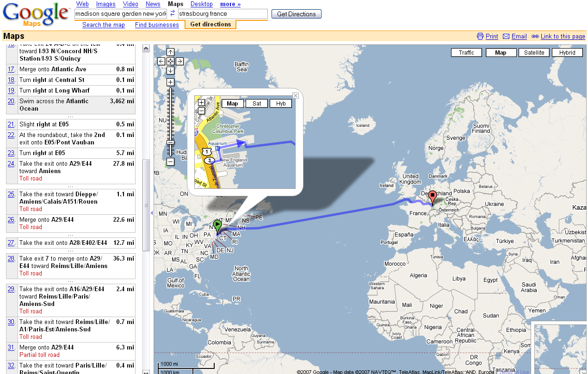Zoom out with the main map minus button

tap(170, 162)
